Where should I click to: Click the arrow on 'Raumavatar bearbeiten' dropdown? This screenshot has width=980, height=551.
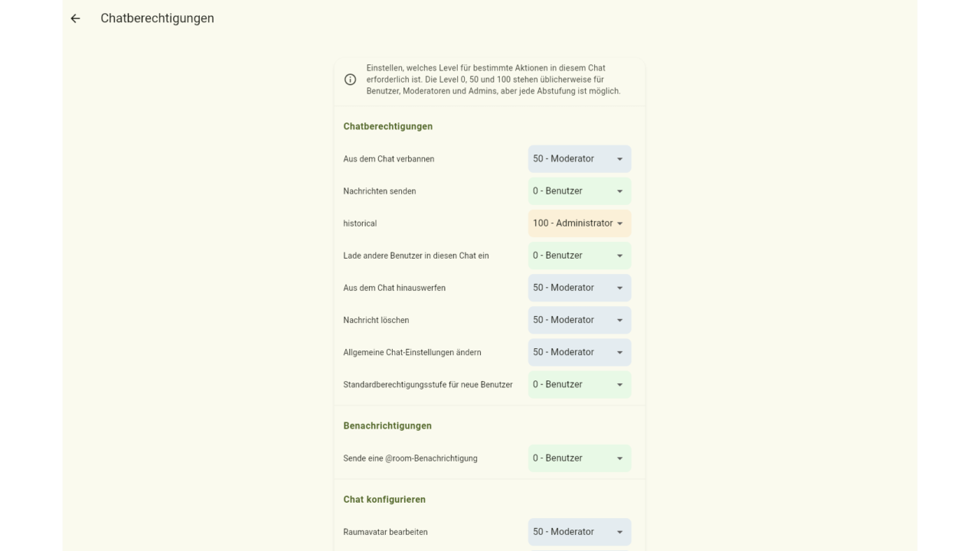coord(620,533)
